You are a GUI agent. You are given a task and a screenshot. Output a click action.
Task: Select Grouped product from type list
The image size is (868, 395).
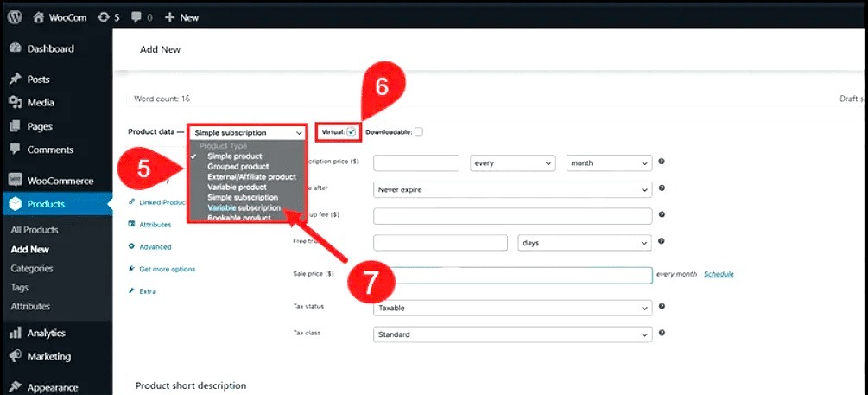pyautogui.click(x=238, y=167)
